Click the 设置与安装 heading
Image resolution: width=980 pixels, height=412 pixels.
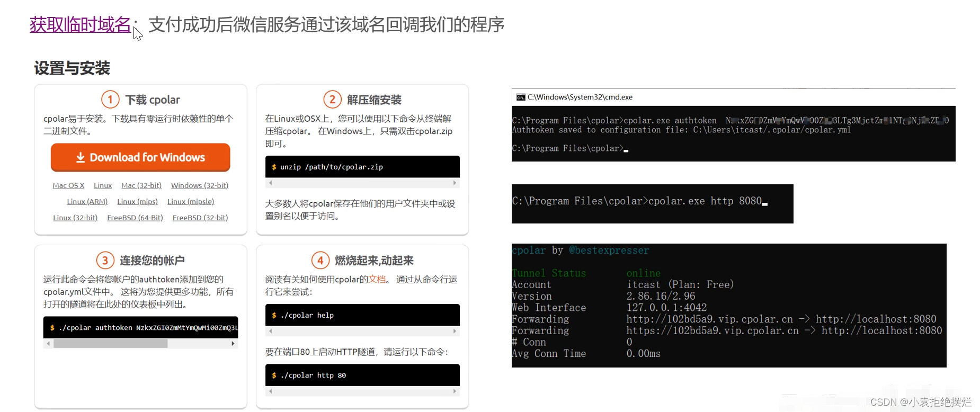pyautogui.click(x=72, y=68)
